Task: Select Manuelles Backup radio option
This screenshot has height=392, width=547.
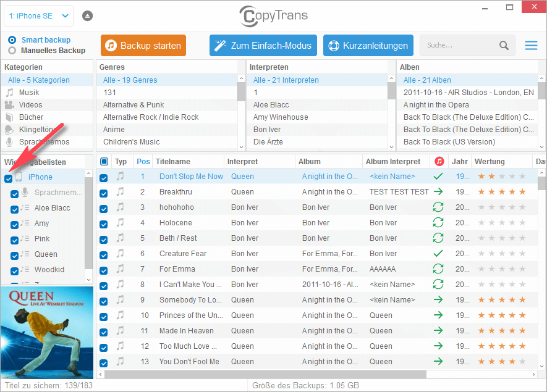Action: click(x=12, y=51)
